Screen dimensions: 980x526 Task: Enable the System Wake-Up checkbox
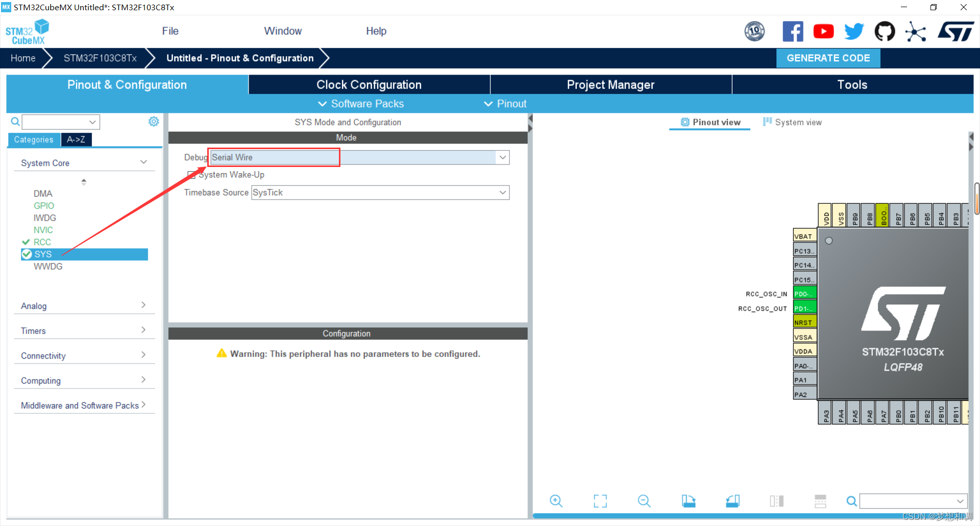coord(191,175)
